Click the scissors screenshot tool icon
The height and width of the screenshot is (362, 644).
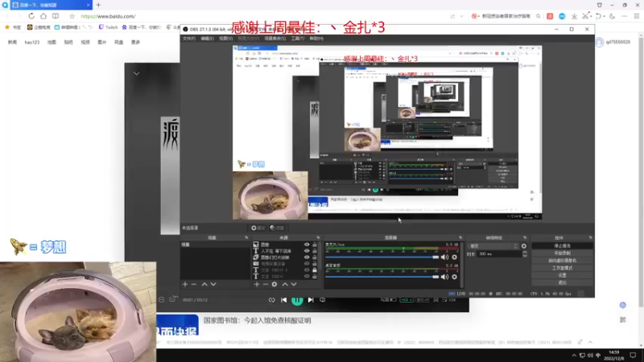pyautogui.click(x=586, y=16)
